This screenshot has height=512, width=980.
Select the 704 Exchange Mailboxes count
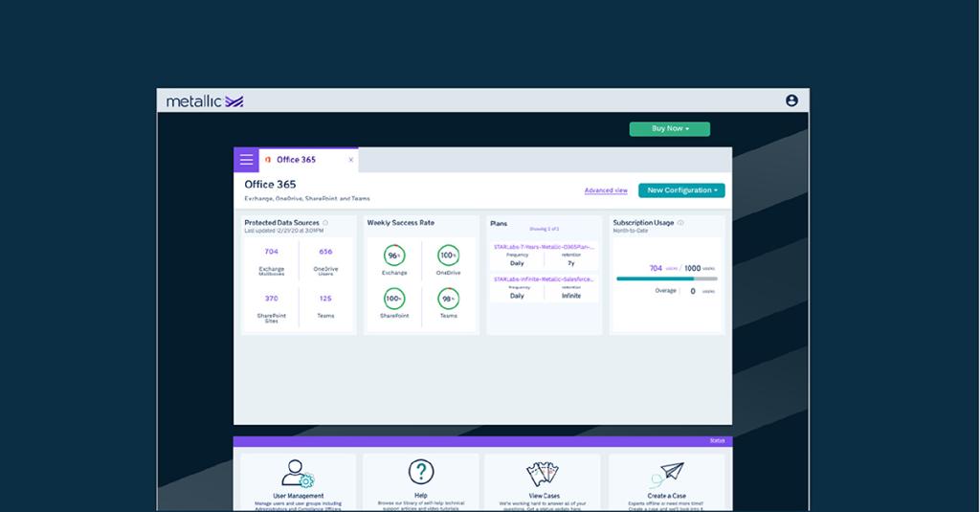pyautogui.click(x=271, y=252)
